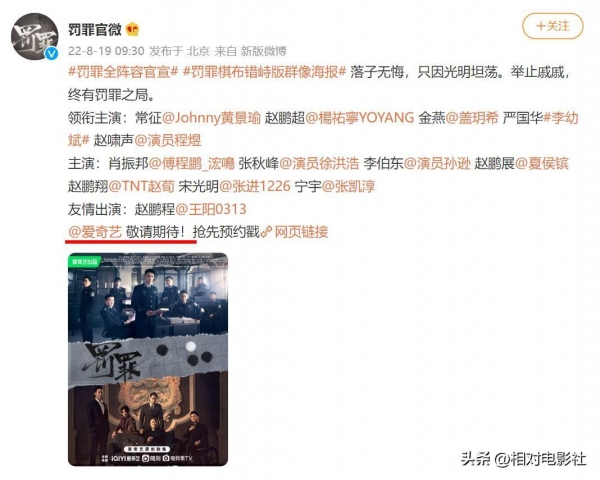Open hashtag #罚罪棋布错峙版群像海报#
Screen dimensions: 600x480
click(265, 72)
